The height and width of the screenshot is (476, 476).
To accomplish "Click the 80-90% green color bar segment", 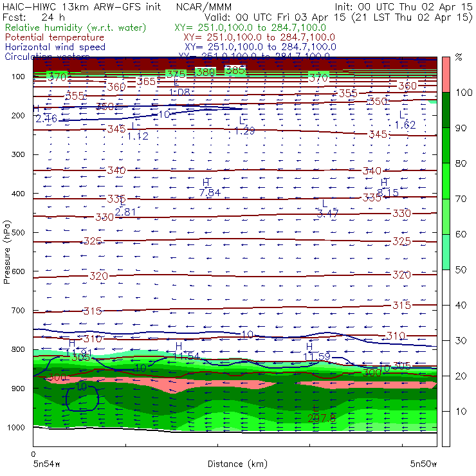I will tap(446, 145).
